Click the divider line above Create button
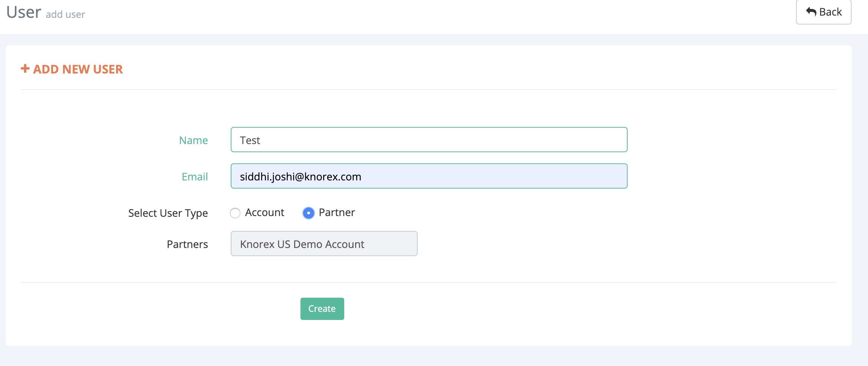This screenshot has height=366, width=868. [x=428, y=282]
